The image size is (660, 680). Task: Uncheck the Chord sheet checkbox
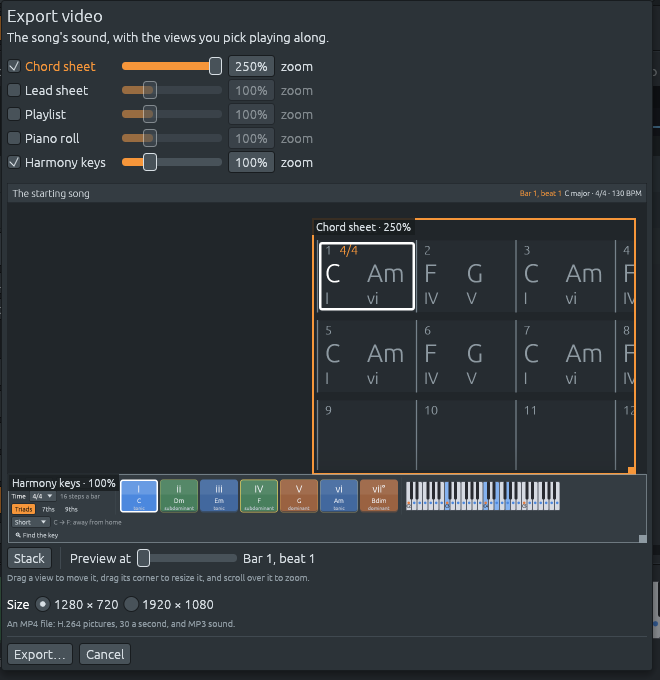14,66
